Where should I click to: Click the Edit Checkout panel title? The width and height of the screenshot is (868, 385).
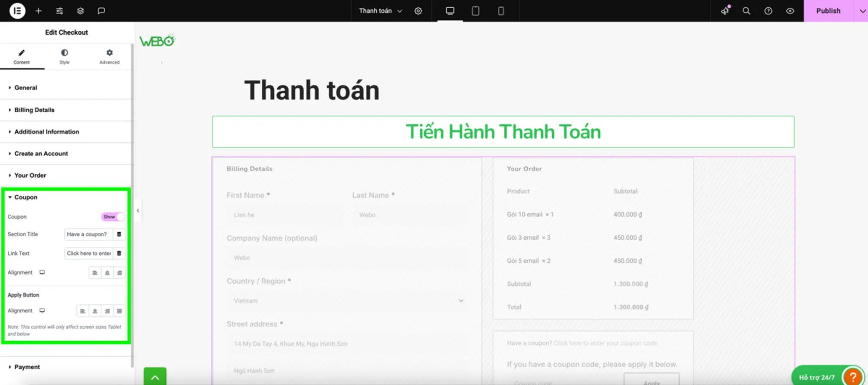[x=66, y=33]
